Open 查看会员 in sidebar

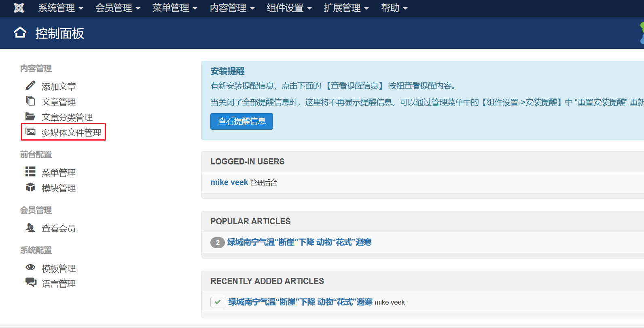59,228
